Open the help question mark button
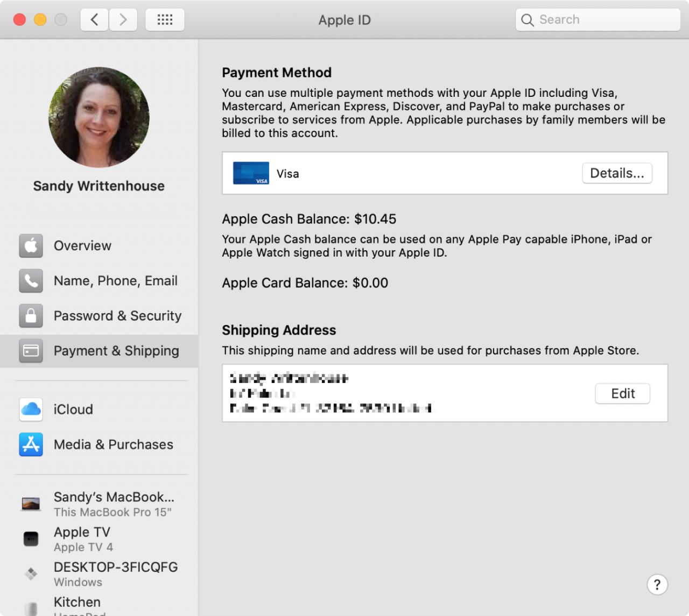 pos(657,585)
